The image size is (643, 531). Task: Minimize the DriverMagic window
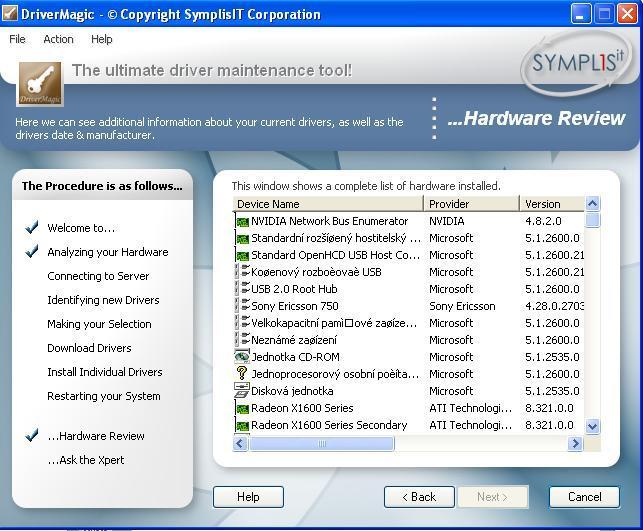coord(581,14)
